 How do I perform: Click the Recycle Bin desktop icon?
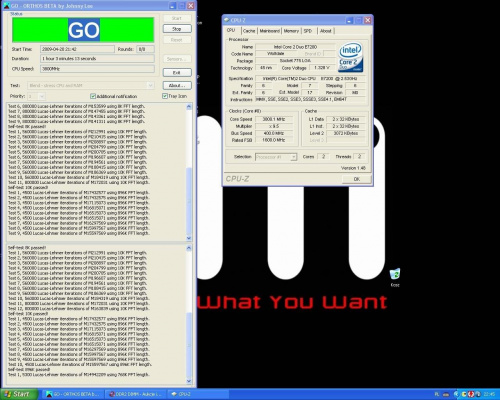pyautogui.click(x=395, y=274)
